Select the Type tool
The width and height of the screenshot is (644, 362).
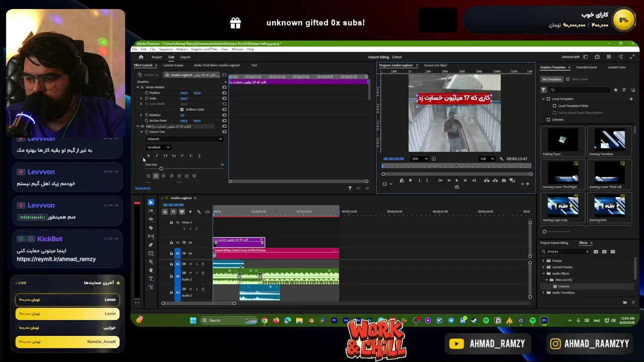click(x=151, y=279)
